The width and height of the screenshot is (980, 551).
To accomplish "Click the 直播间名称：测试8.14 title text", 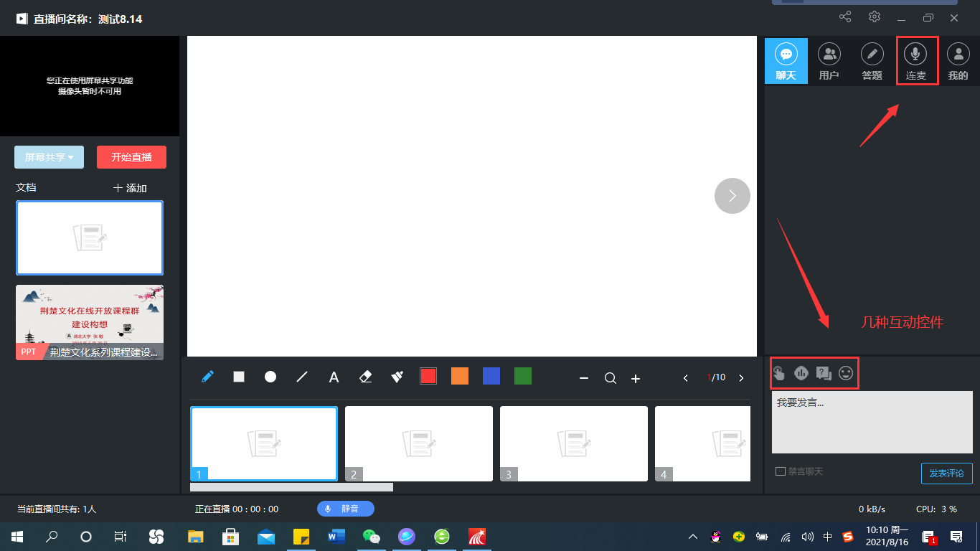I will (88, 19).
